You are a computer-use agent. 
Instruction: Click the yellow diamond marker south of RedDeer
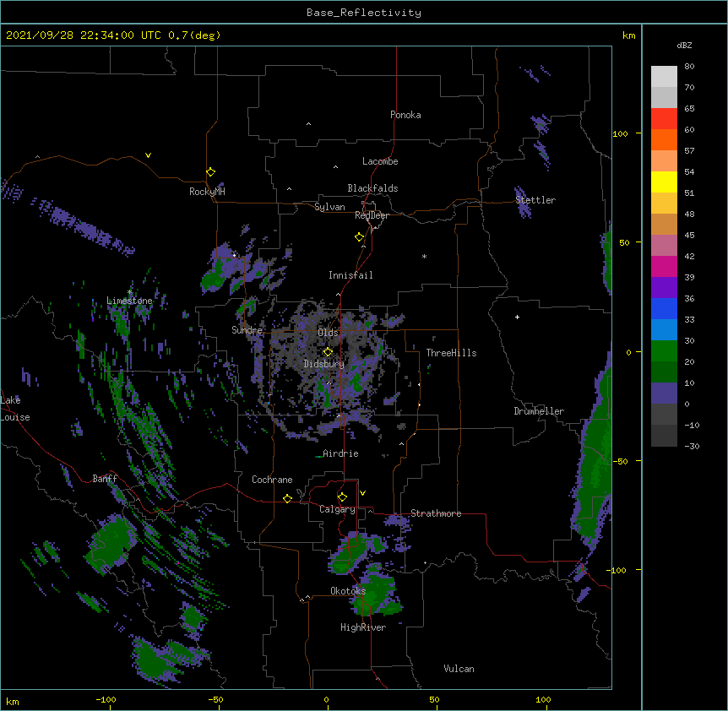(360, 237)
